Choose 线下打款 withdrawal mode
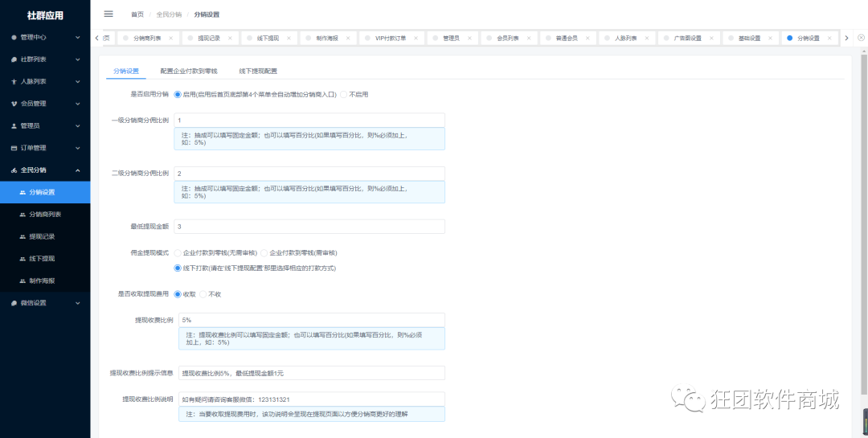This screenshot has height=438, width=868. tap(178, 268)
